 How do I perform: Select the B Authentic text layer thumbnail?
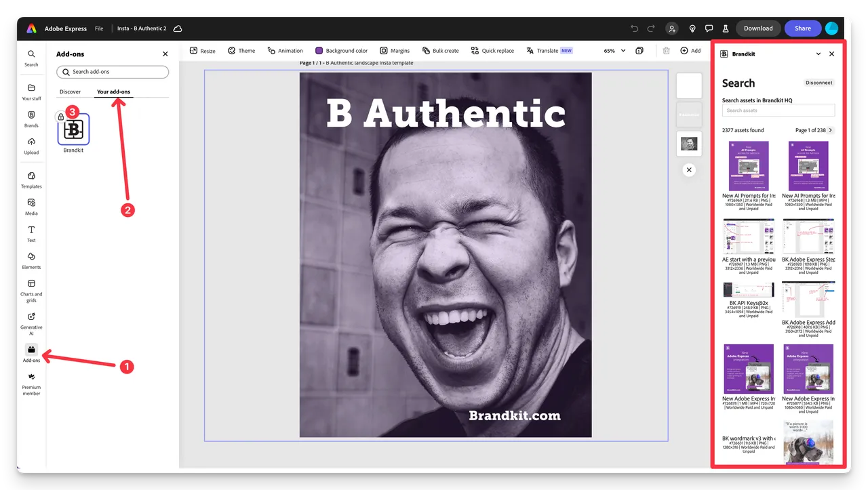click(x=689, y=115)
